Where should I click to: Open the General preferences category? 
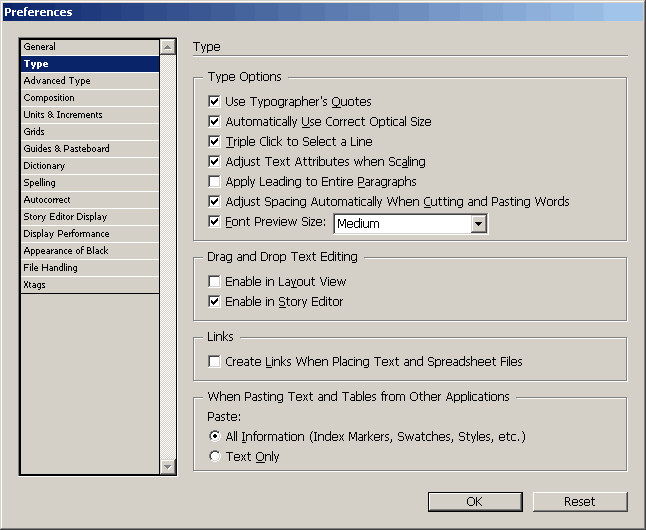click(90, 47)
